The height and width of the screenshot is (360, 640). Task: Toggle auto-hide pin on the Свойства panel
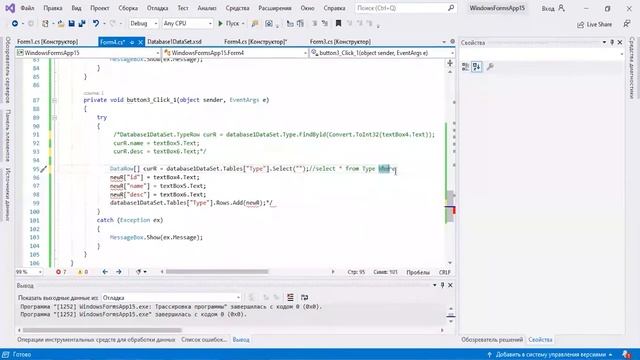612,42
